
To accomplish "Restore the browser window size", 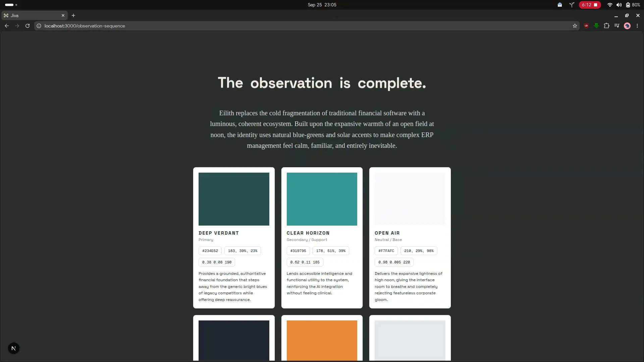I will 627,15.
